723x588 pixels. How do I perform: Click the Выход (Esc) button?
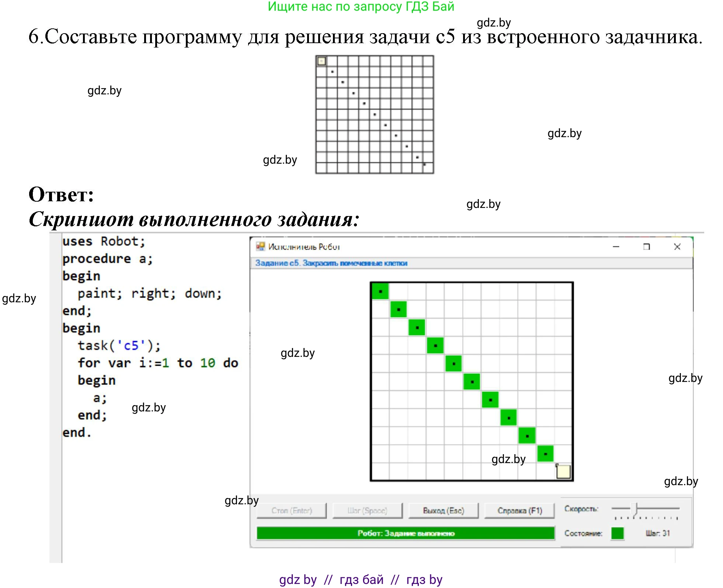click(x=443, y=511)
